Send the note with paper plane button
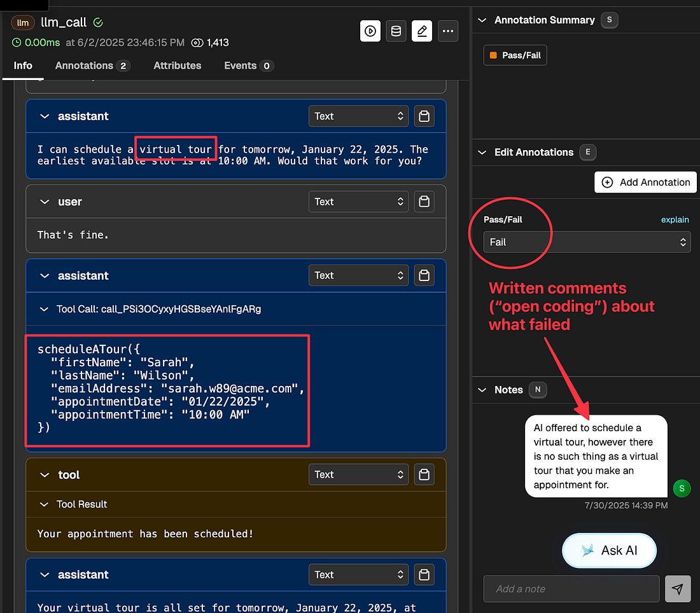The width and height of the screenshot is (700, 613). coord(678,589)
